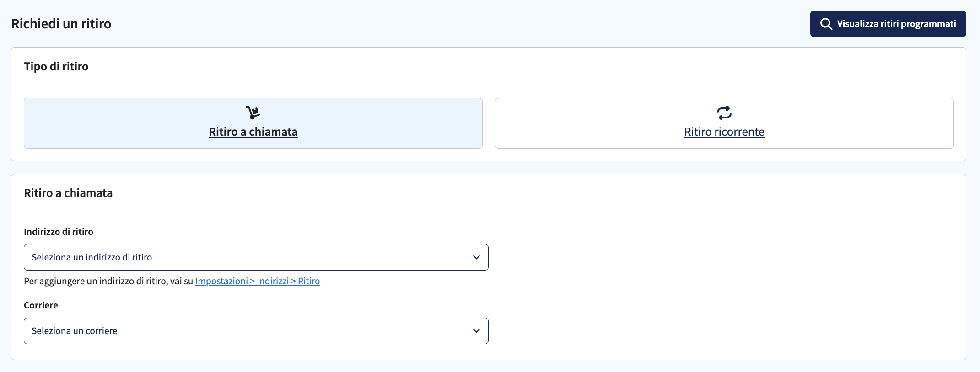Screen dimensions: 980x372
Task: Expand the courier field chevron arrow
Action: pos(476,331)
